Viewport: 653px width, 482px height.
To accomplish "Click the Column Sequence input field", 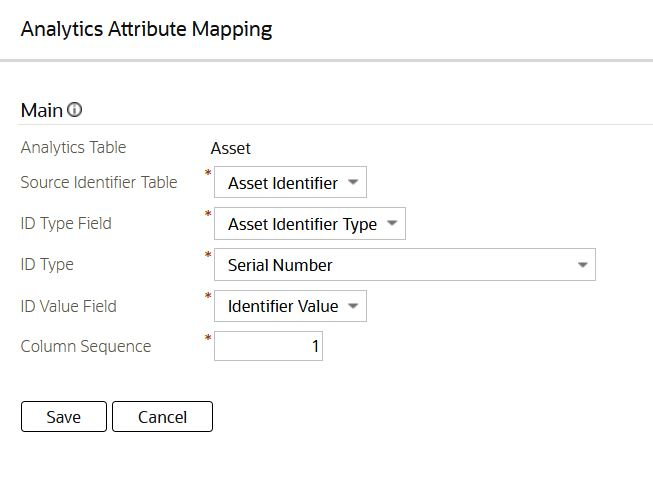I will 268,347.
